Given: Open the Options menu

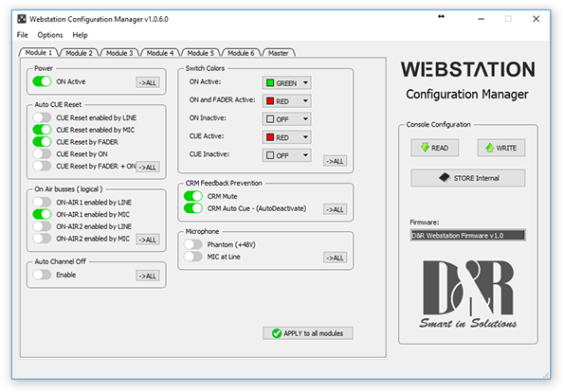Looking at the screenshot, I should pos(50,35).
